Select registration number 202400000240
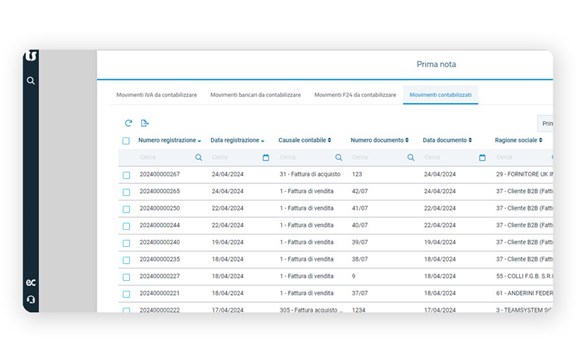 [160, 242]
